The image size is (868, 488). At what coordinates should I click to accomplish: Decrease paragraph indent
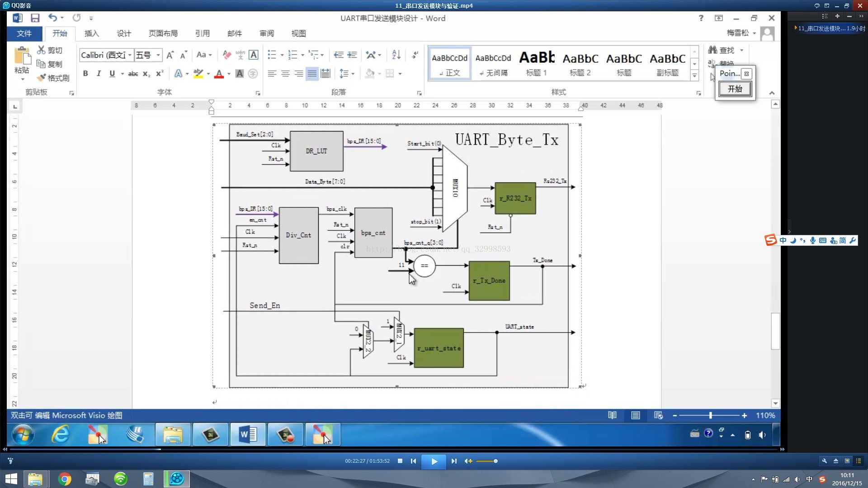(x=339, y=55)
